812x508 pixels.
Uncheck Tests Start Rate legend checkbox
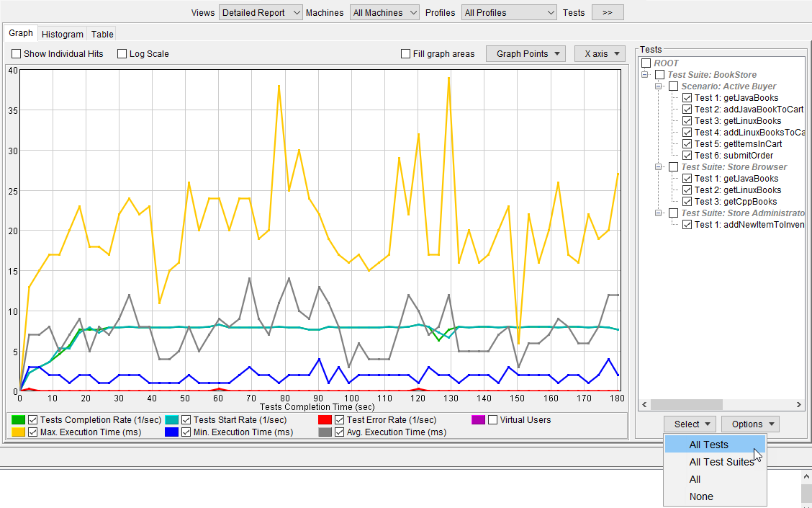(186, 420)
